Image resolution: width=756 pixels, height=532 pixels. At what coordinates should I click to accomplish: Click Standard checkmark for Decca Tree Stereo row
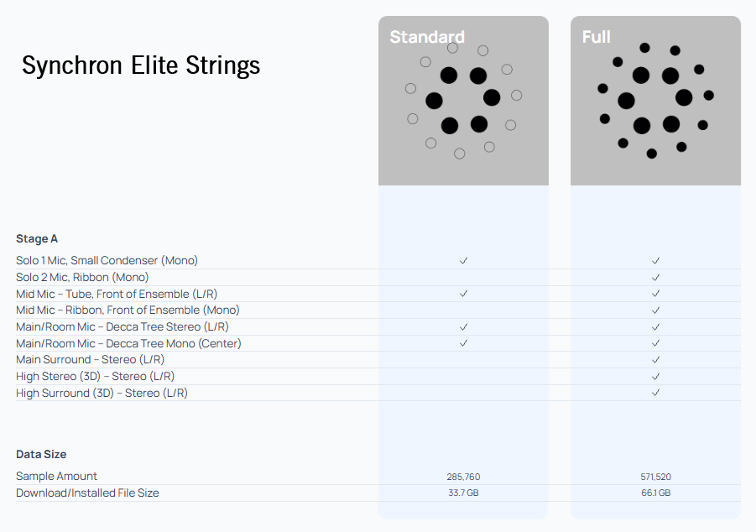(x=463, y=326)
